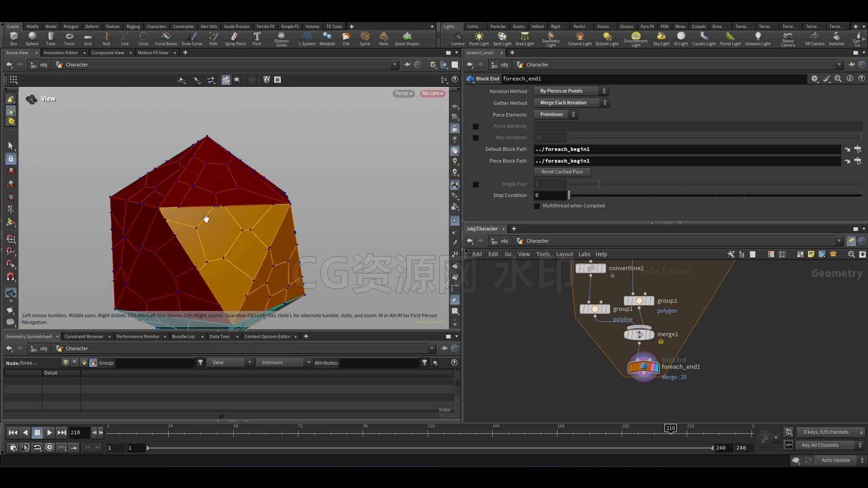The image size is (868, 488).
Task: Click the Auto Update button
Action: [835, 460]
